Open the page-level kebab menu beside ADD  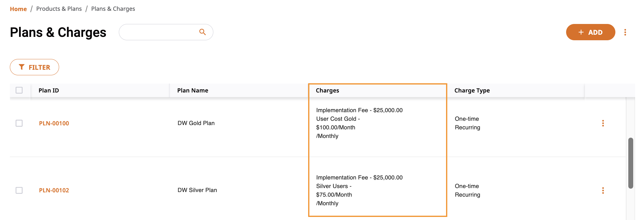click(x=625, y=32)
